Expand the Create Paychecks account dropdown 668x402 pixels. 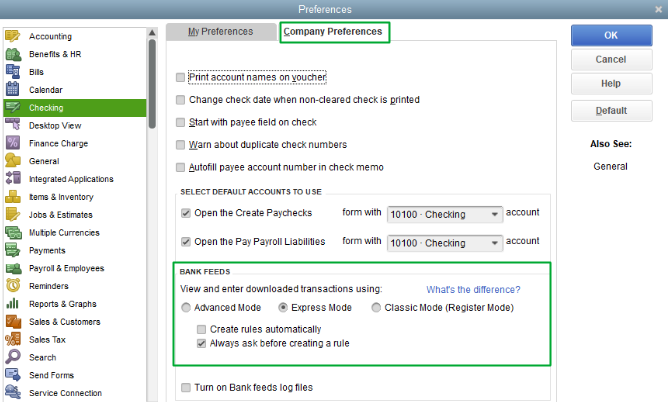pyautogui.click(x=495, y=213)
